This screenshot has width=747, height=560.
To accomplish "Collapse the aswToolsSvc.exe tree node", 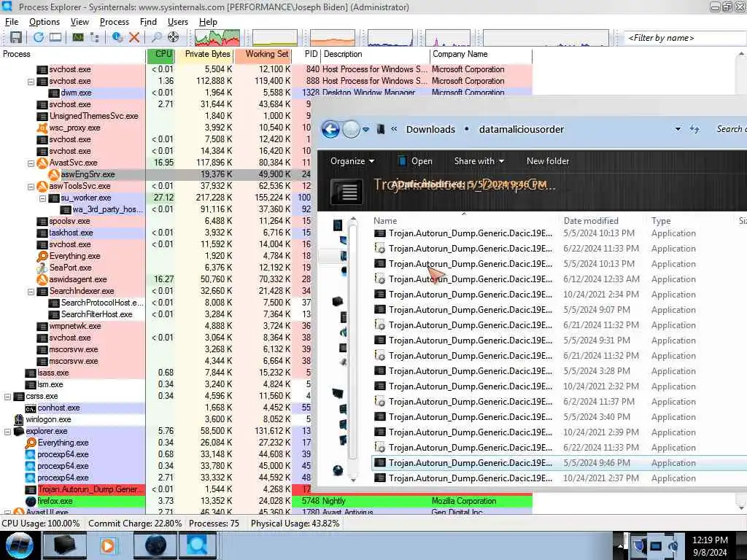I will pos(31,186).
